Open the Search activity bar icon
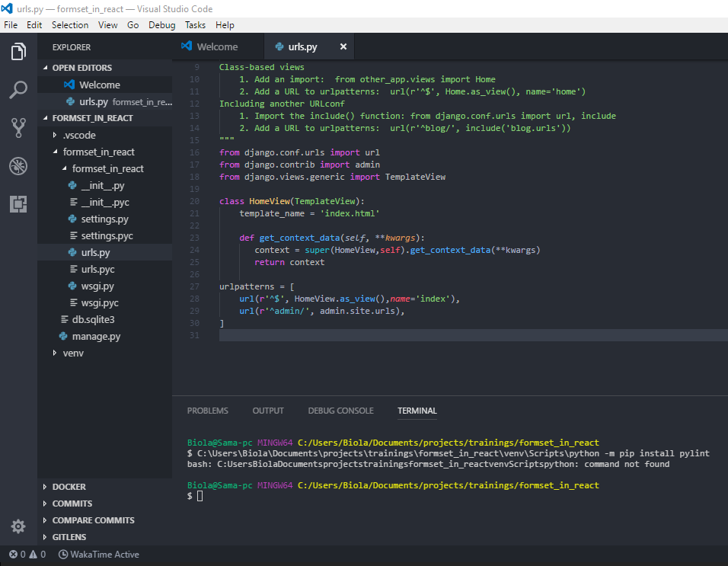Image resolution: width=728 pixels, height=566 pixels. click(x=18, y=90)
